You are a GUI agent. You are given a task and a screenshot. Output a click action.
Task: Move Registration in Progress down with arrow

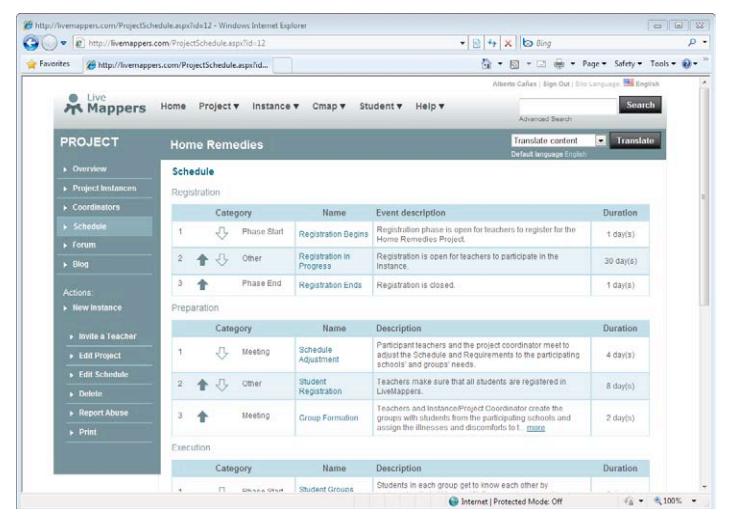pos(222,260)
